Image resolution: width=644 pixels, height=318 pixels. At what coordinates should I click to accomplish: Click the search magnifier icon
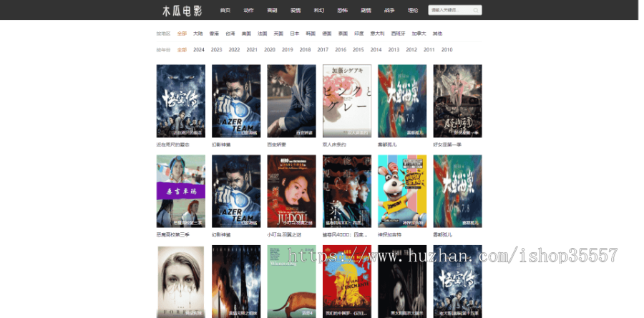tap(476, 10)
